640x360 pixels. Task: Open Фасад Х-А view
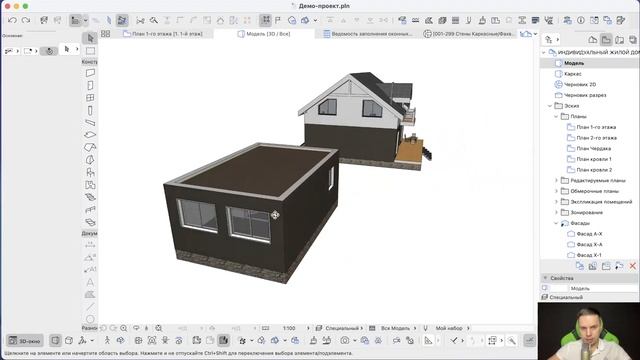589,244
